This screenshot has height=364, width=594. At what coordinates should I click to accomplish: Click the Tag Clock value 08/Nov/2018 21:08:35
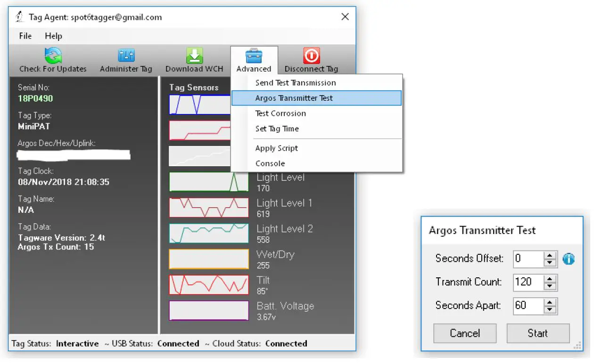click(64, 182)
